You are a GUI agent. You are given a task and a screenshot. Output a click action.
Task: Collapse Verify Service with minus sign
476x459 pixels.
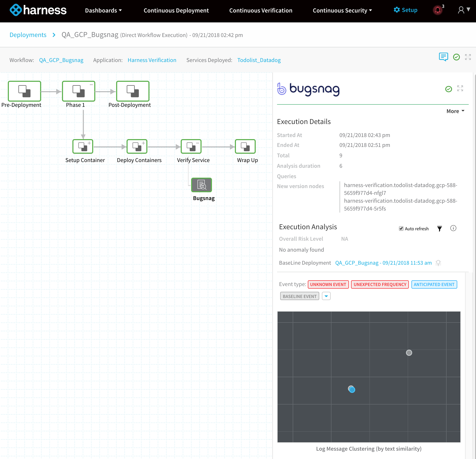[x=198, y=143]
